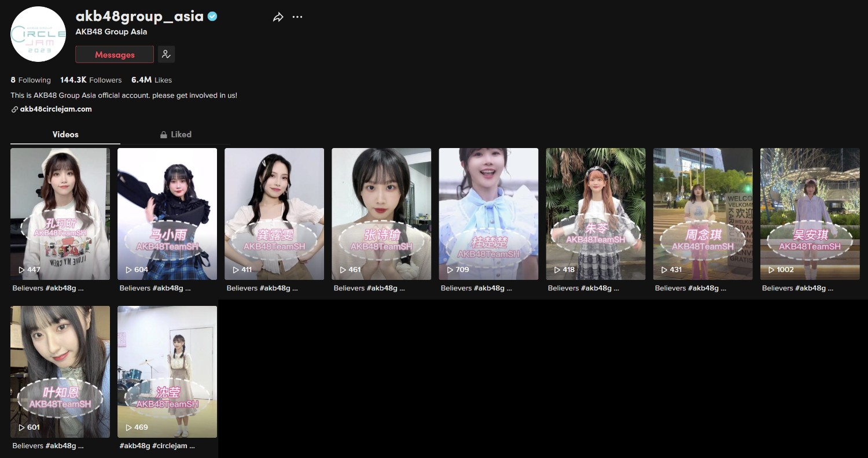Click the 418 view count

569,270
